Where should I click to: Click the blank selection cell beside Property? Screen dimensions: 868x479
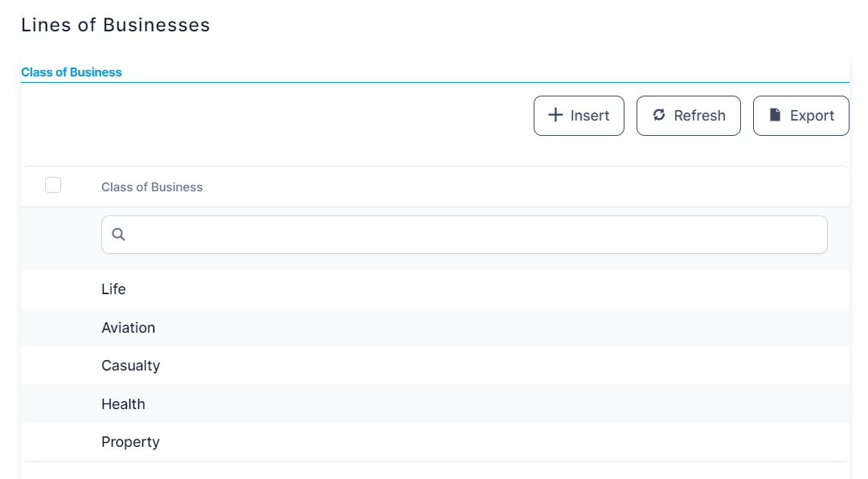click(x=53, y=442)
